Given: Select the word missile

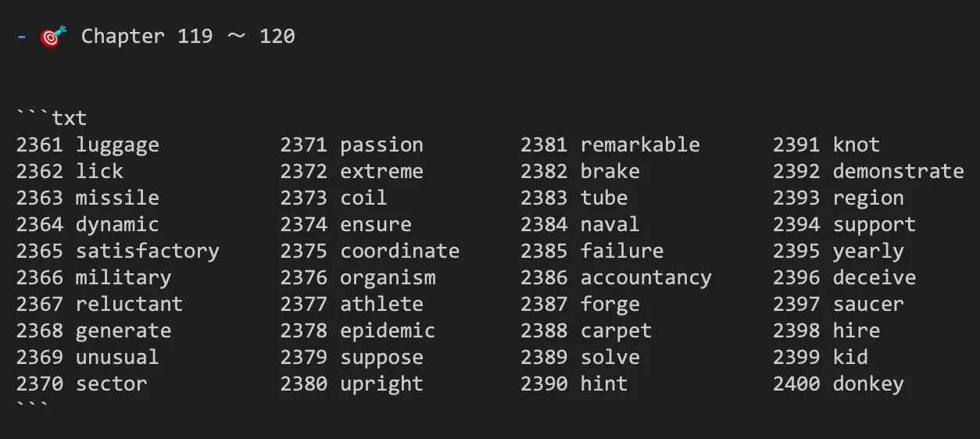Looking at the screenshot, I should point(117,198).
